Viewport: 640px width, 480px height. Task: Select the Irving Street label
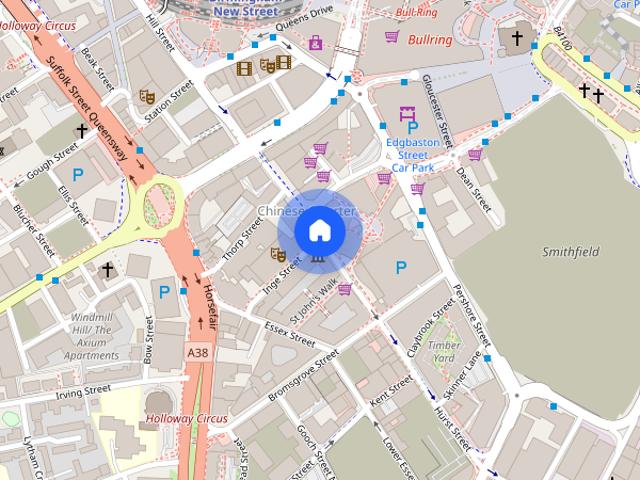pos(83,392)
